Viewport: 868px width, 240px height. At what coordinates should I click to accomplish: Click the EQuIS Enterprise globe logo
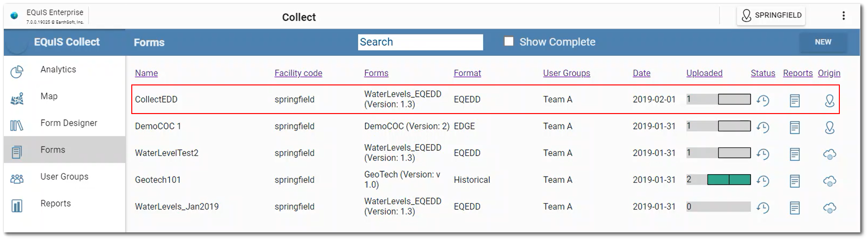click(14, 16)
